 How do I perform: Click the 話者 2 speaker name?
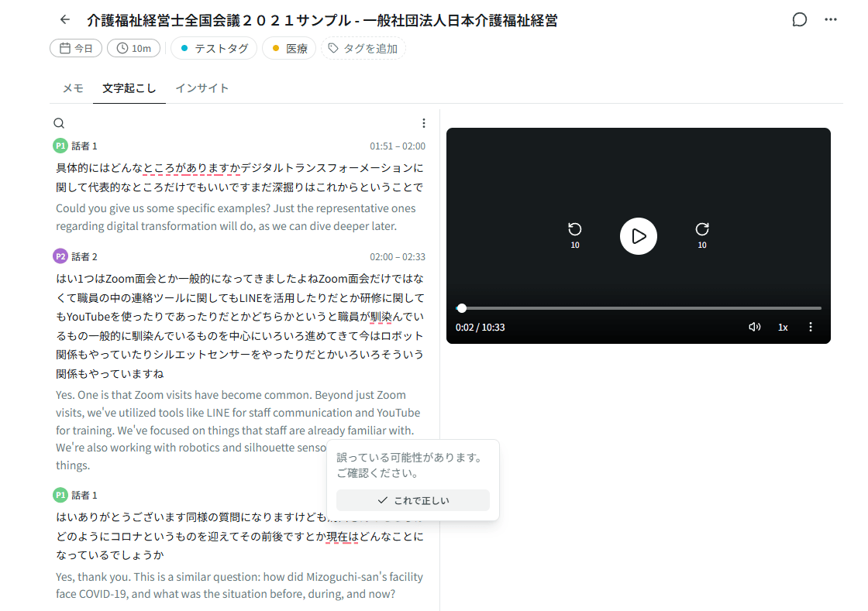[x=84, y=256]
